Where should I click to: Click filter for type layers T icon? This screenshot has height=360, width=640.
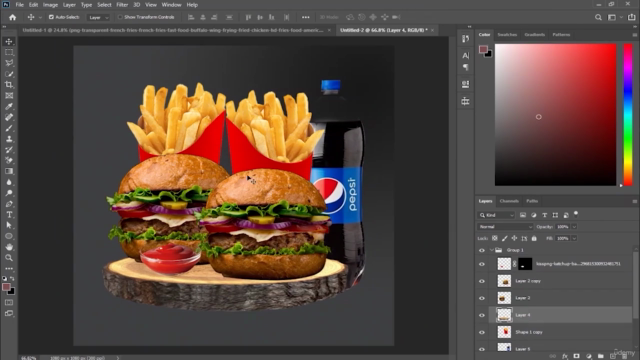(544, 215)
